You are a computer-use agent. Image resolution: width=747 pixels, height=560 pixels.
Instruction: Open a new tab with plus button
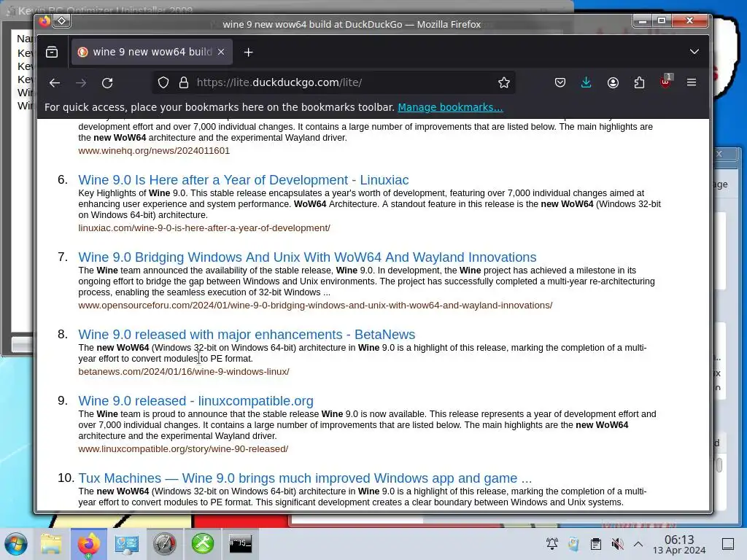pos(248,52)
